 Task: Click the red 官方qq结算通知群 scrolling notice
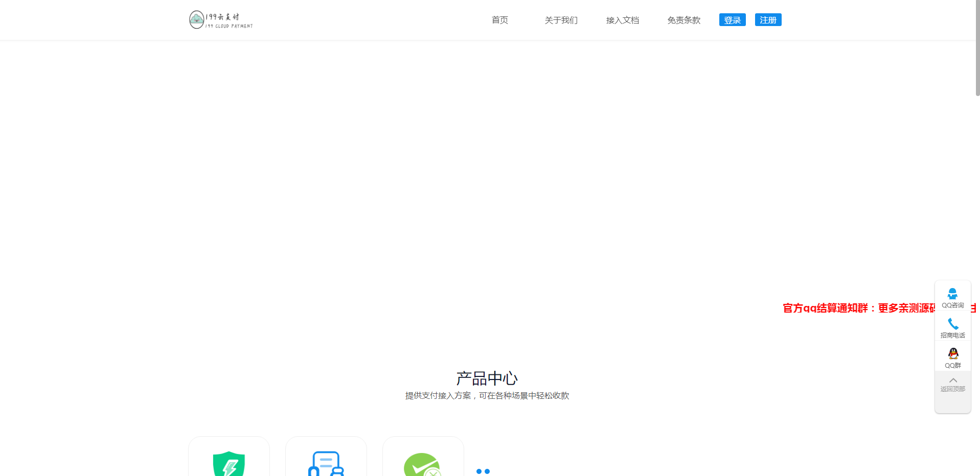pos(858,308)
